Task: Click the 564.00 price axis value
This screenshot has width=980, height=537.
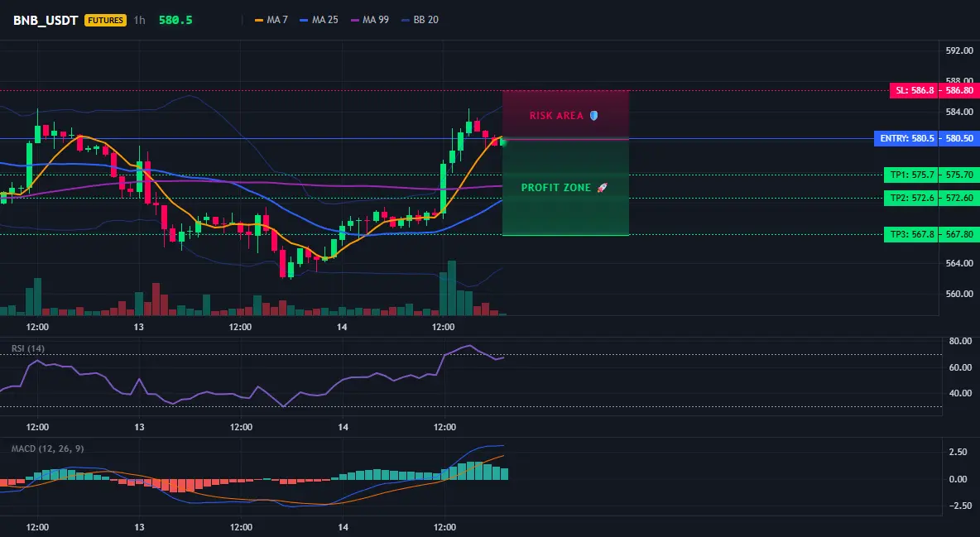Action: [959, 263]
